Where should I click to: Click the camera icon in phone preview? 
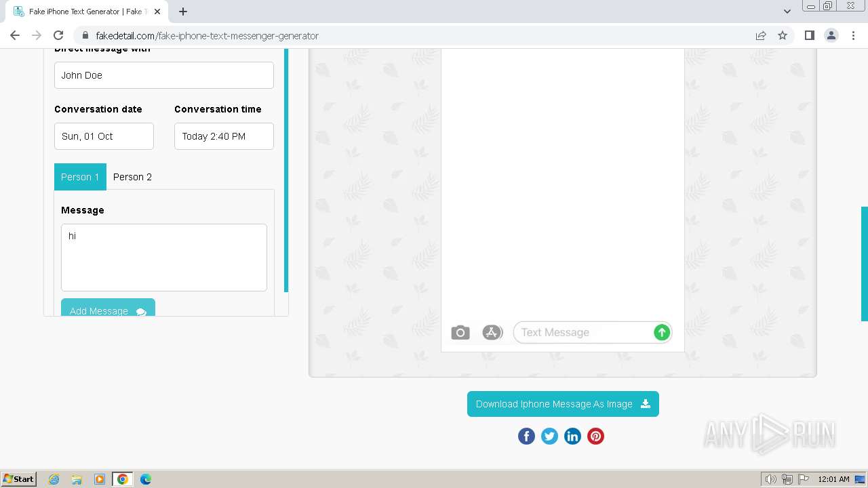pyautogui.click(x=460, y=332)
